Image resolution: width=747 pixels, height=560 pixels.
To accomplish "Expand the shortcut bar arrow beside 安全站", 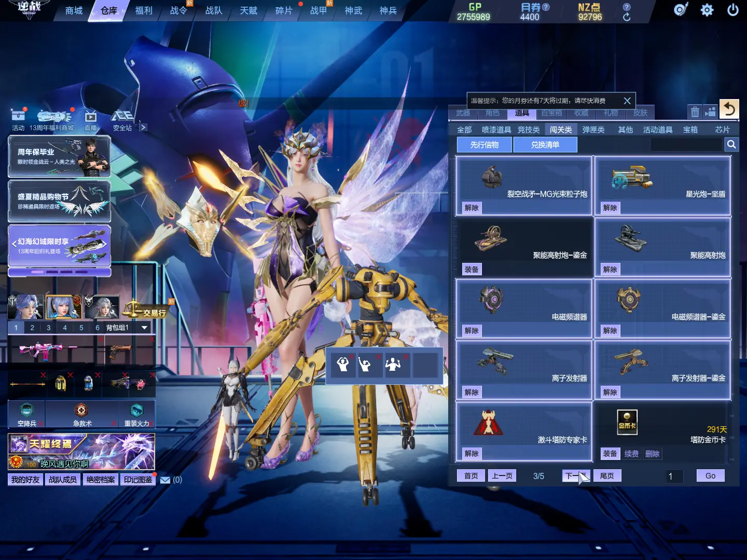I will coord(143,127).
